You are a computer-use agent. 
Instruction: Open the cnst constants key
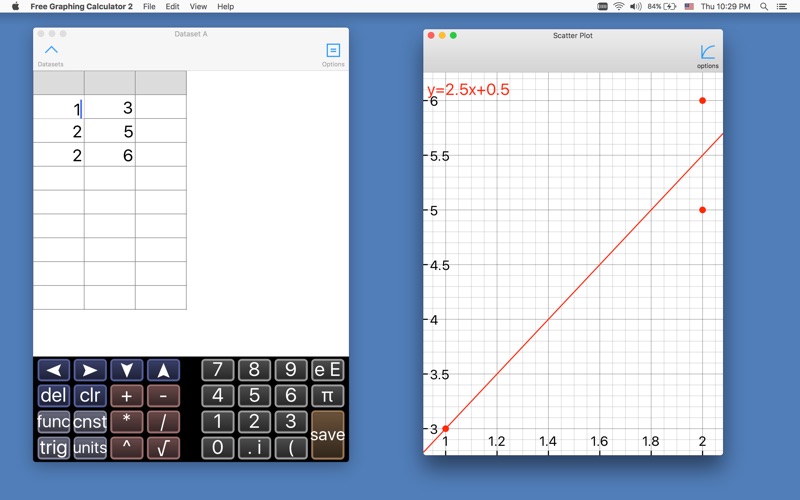point(90,421)
